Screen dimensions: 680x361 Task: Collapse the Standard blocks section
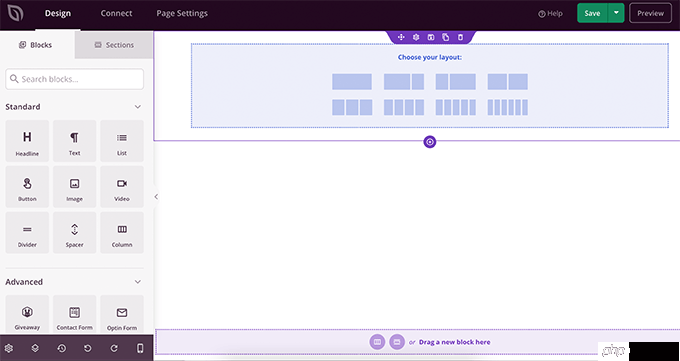point(137,107)
